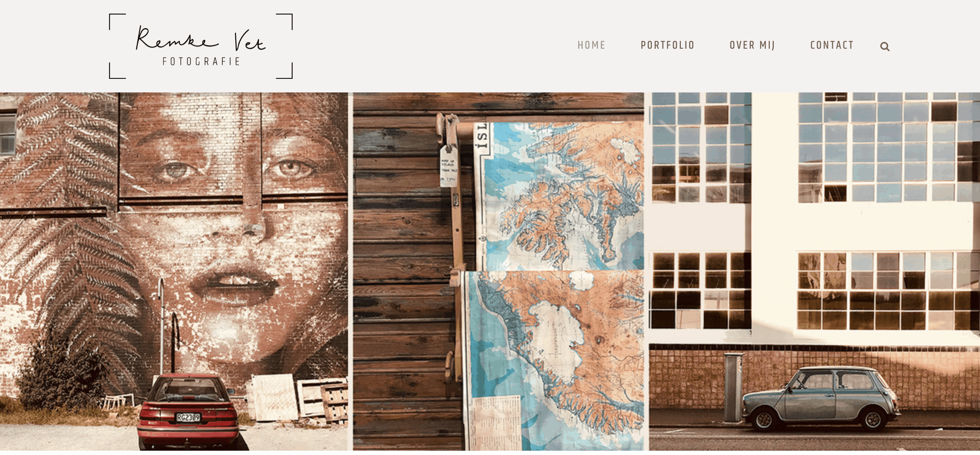980x455 pixels.
Task: Open the white building photo
Action: pyautogui.click(x=815, y=272)
